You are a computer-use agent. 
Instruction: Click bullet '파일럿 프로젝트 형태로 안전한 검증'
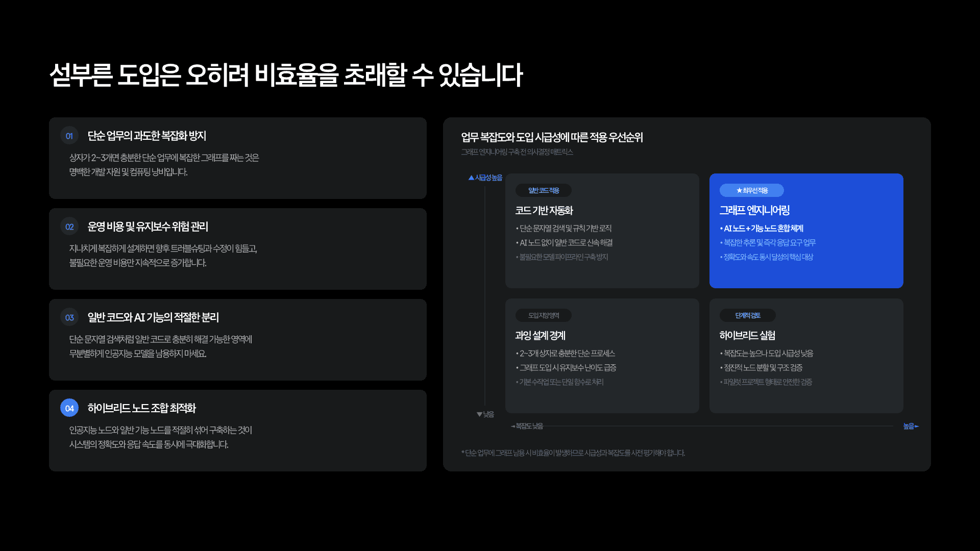point(766,382)
